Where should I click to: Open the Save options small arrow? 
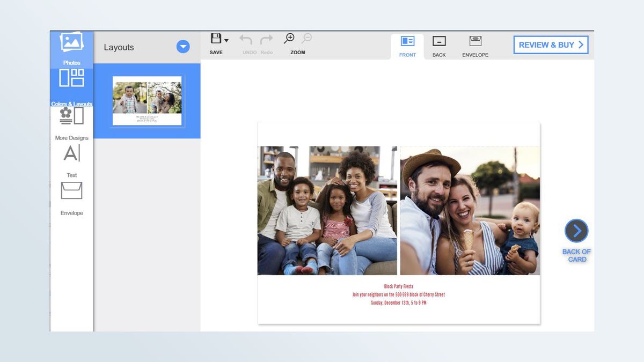(226, 40)
